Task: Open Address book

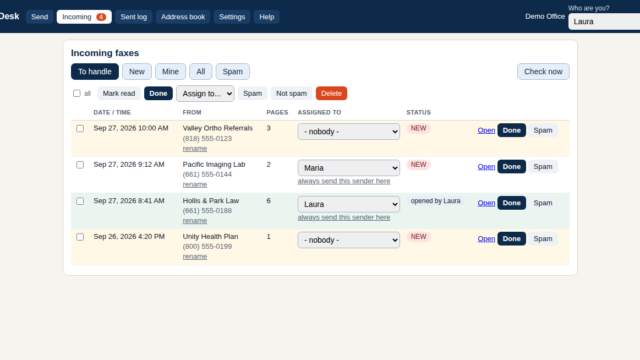Action: [x=183, y=17]
